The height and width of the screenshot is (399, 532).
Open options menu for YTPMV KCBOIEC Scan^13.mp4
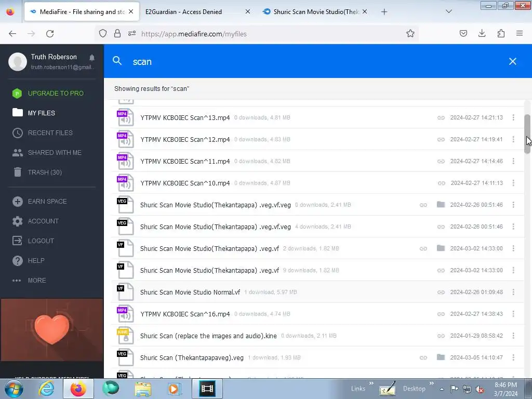513,117
